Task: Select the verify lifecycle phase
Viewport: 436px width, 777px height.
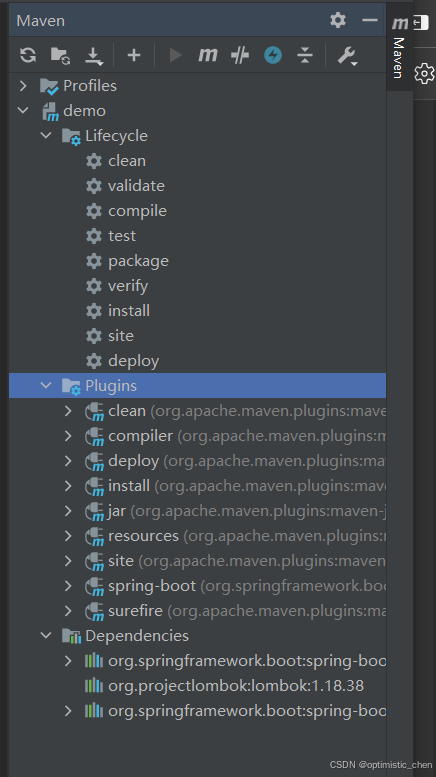Action: 128,286
